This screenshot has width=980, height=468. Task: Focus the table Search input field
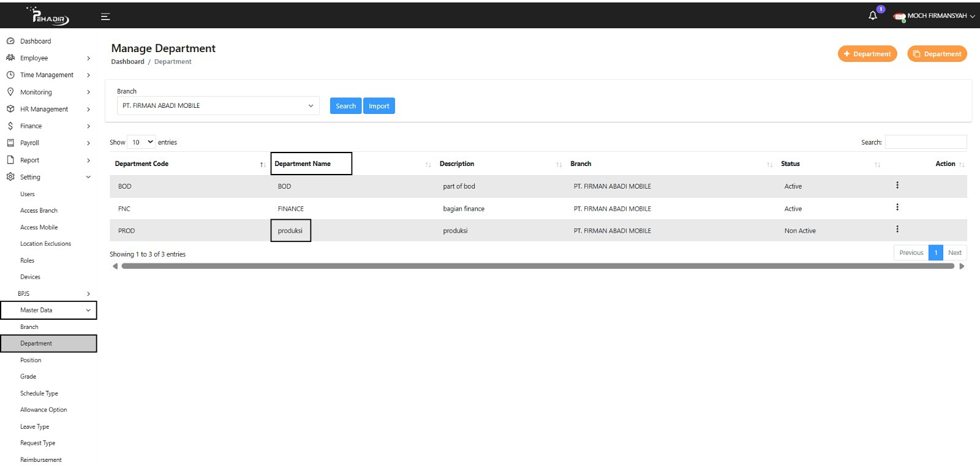(x=925, y=142)
